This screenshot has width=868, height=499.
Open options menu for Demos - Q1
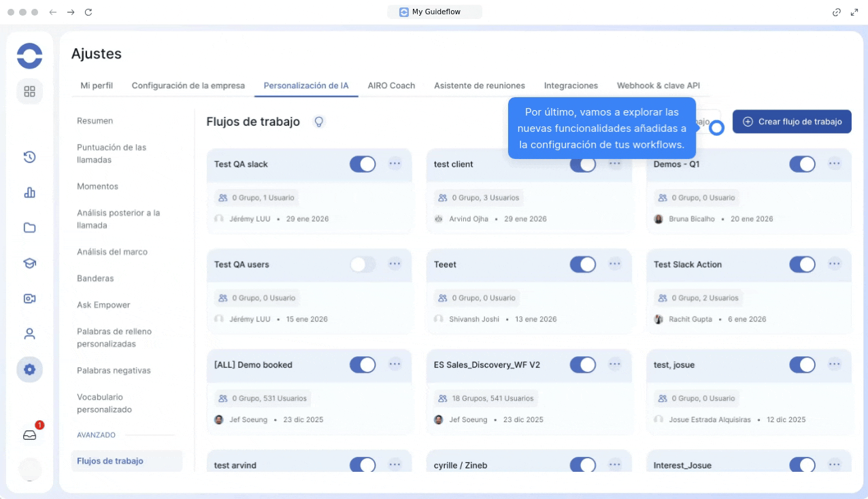tap(834, 164)
